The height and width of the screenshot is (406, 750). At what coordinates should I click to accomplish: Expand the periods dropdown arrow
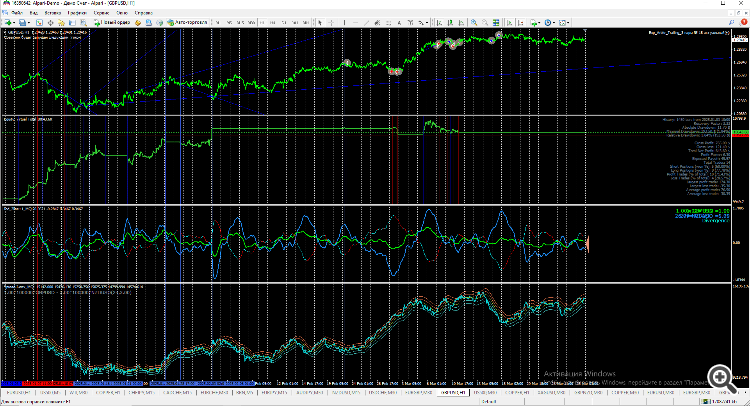pos(554,22)
